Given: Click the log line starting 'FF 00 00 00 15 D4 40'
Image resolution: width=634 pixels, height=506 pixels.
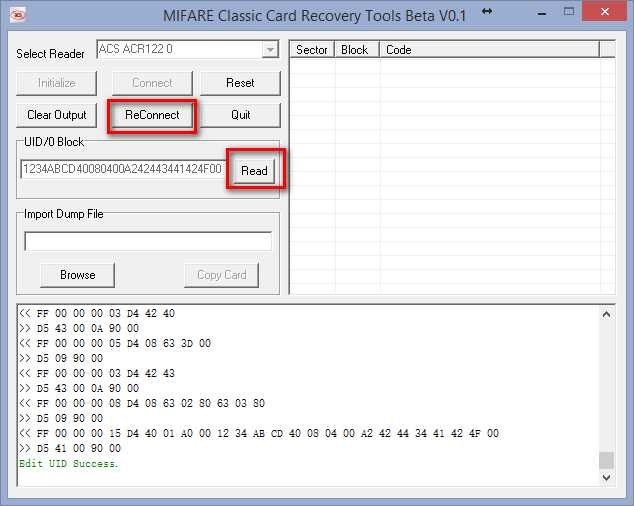Looking at the screenshot, I should point(259,433).
